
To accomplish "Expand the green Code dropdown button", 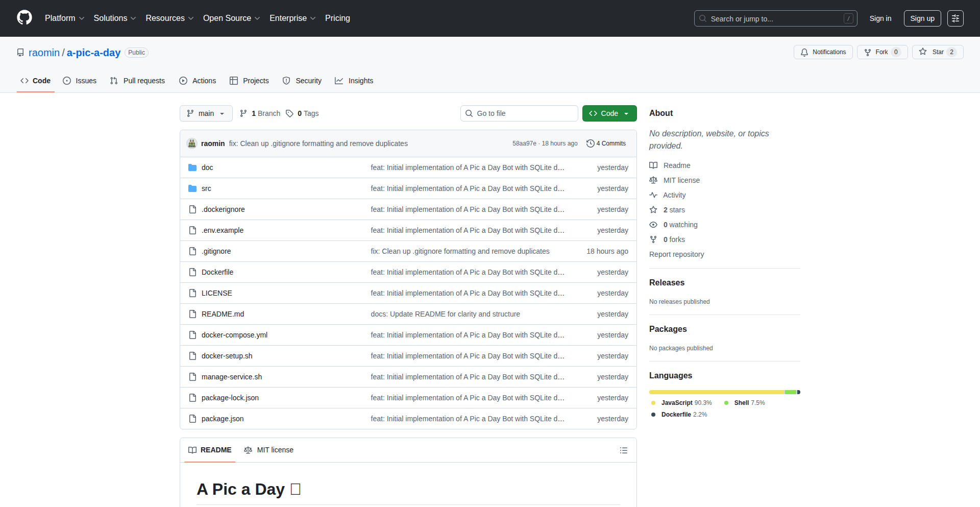I will tap(609, 113).
